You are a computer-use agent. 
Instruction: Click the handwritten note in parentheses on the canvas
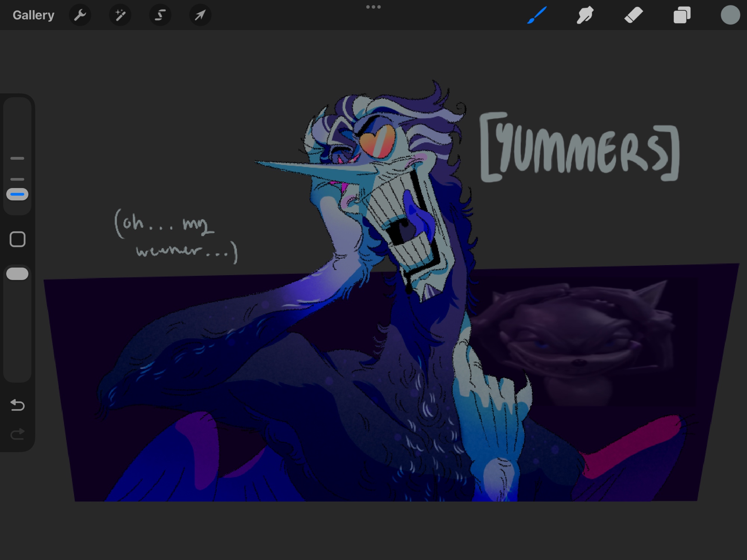176,236
